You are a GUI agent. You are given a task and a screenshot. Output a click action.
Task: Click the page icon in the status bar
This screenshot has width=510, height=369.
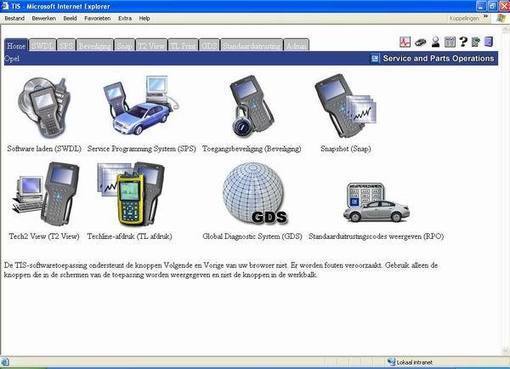pos(5,362)
